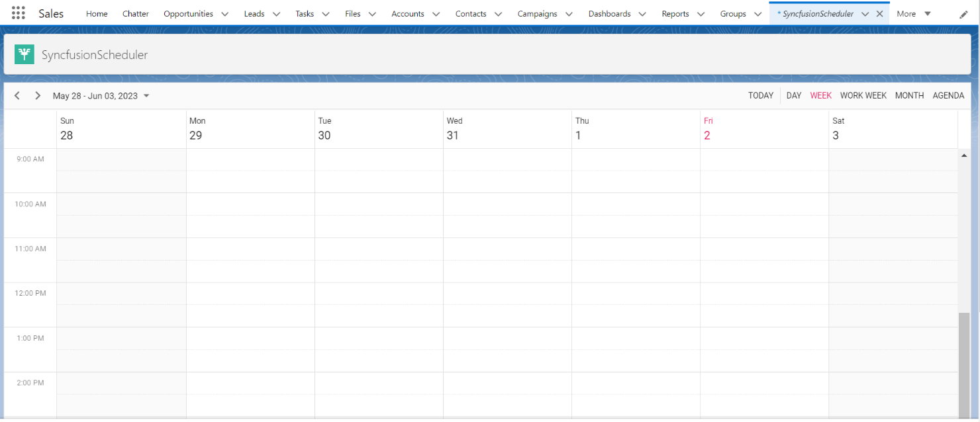
Task: Expand the Campaigns tab chevron
Action: [569, 14]
